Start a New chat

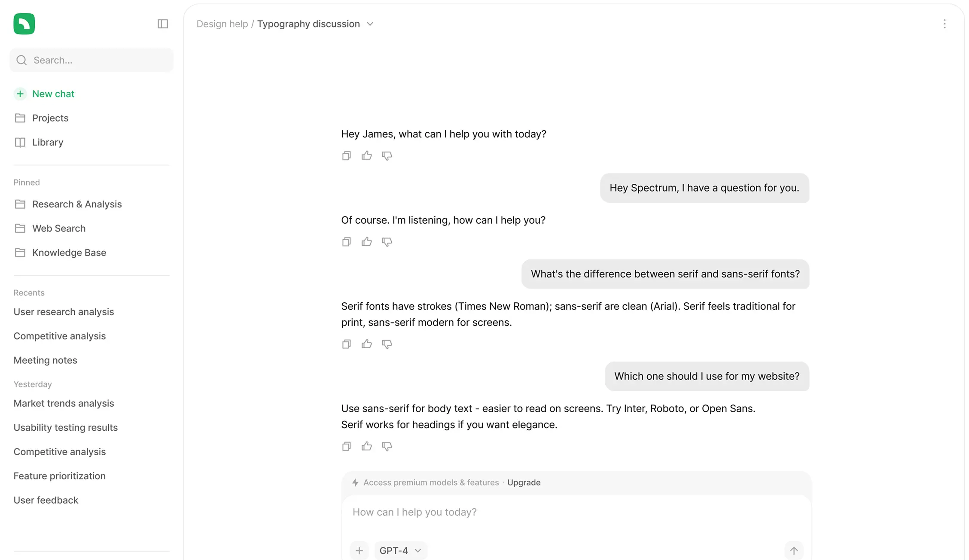pos(53,94)
